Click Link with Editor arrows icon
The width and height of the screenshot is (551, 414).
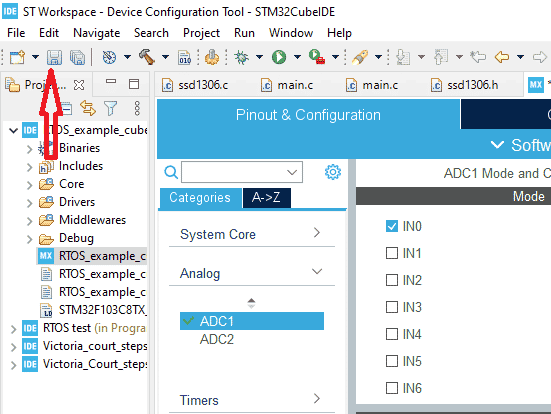tap(88, 108)
